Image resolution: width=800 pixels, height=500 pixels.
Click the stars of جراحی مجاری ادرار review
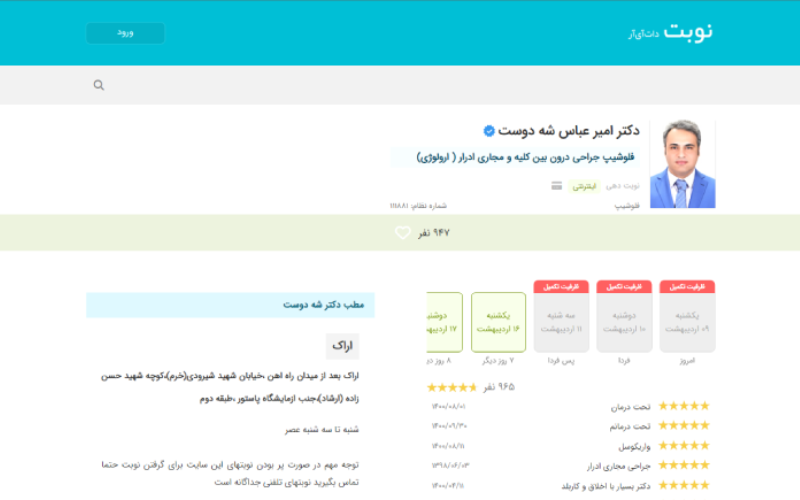tap(684, 465)
